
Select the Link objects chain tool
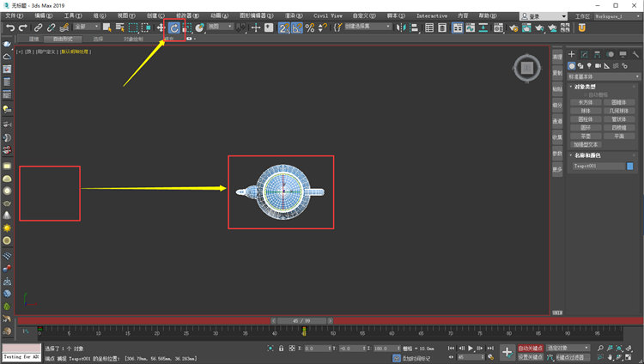(38, 27)
